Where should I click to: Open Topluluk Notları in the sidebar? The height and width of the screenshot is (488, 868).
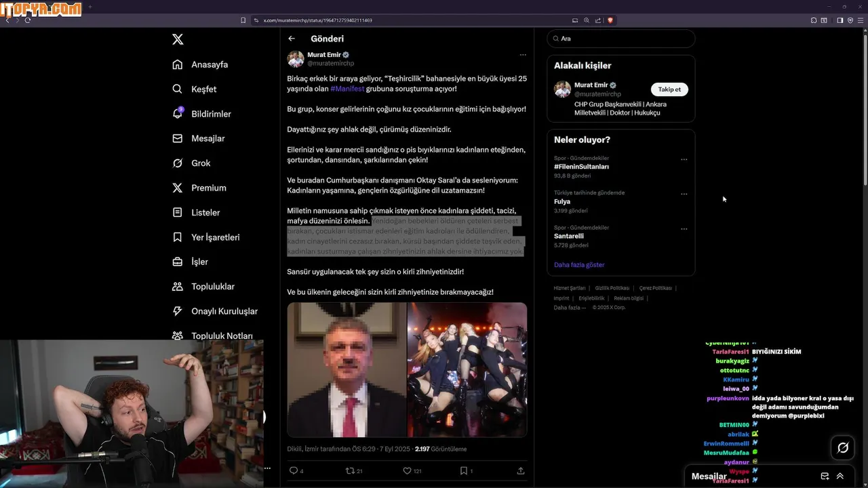(x=212, y=335)
